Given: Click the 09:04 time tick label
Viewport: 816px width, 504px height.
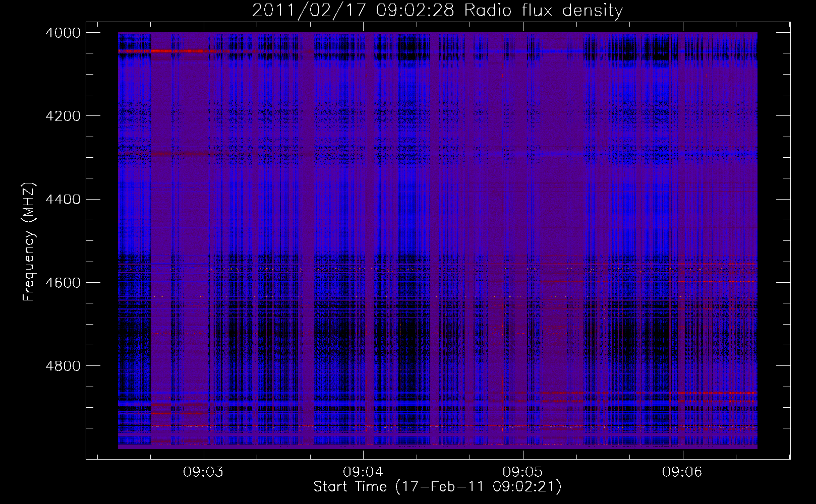Looking at the screenshot, I should [x=364, y=472].
